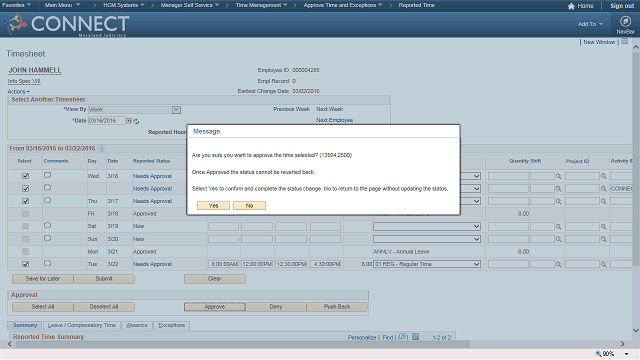640x360 pixels.
Task: Click Project ID lookup magnifier in Sun 3/20 row
Action: pos(603,239)
